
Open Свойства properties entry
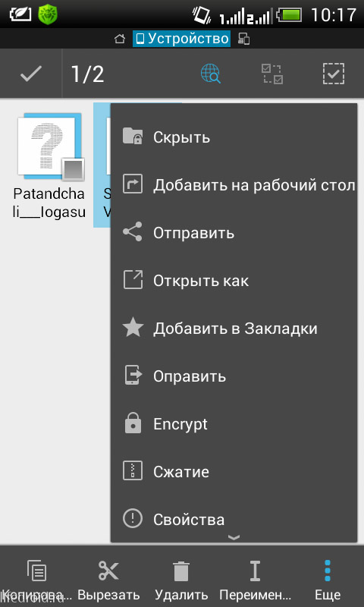click(234, 519)
